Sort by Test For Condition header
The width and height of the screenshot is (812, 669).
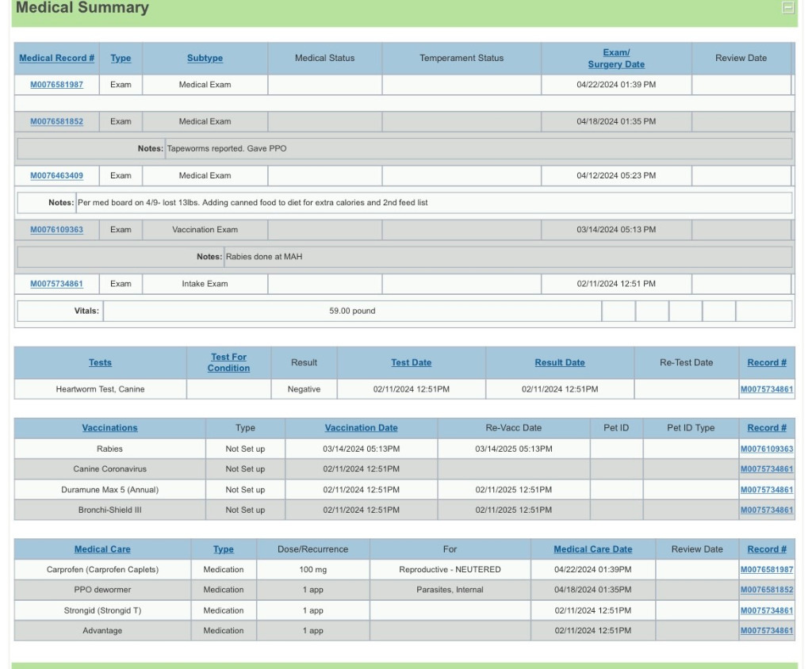[229, 362]
